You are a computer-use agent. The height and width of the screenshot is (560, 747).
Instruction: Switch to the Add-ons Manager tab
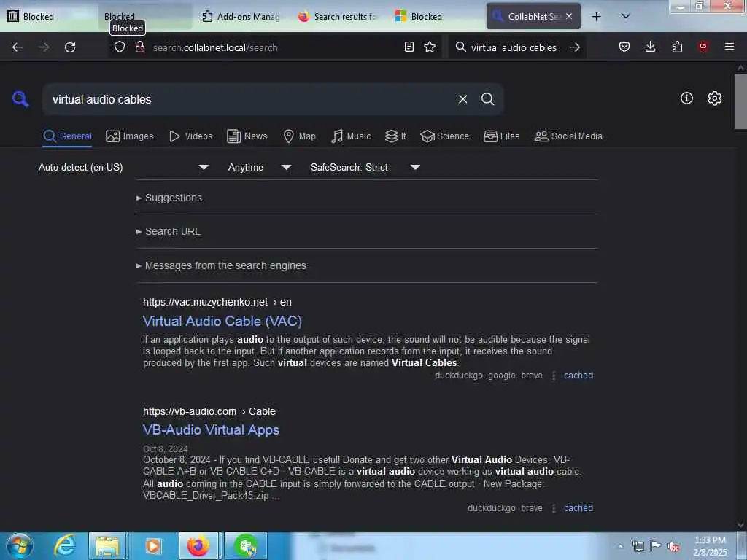tap(241, 17)
